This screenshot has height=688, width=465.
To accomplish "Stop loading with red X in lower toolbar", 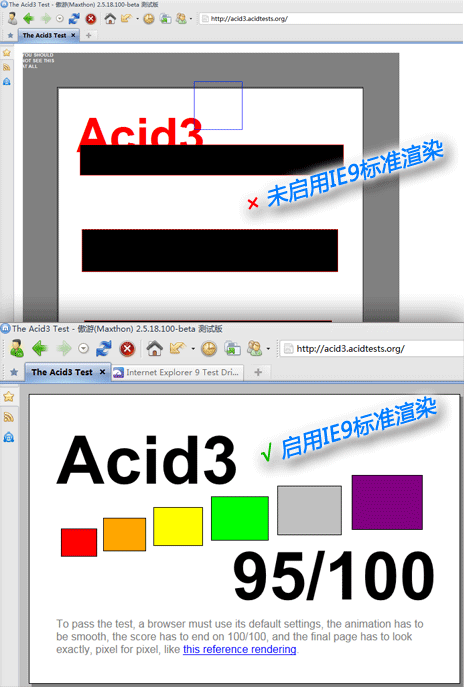I will point(127,349).
